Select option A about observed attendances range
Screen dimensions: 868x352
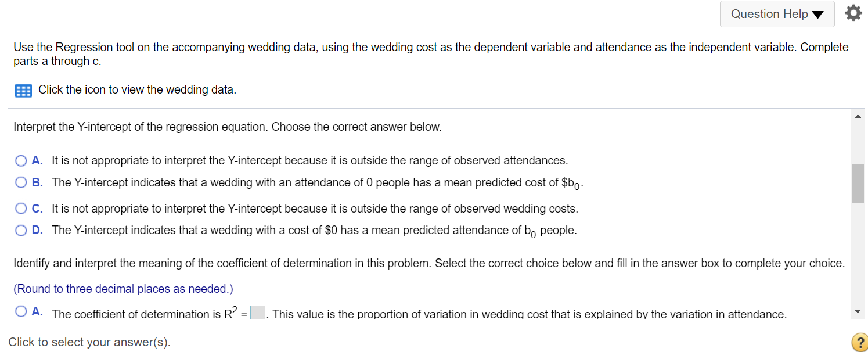click(x=21, y=160)
